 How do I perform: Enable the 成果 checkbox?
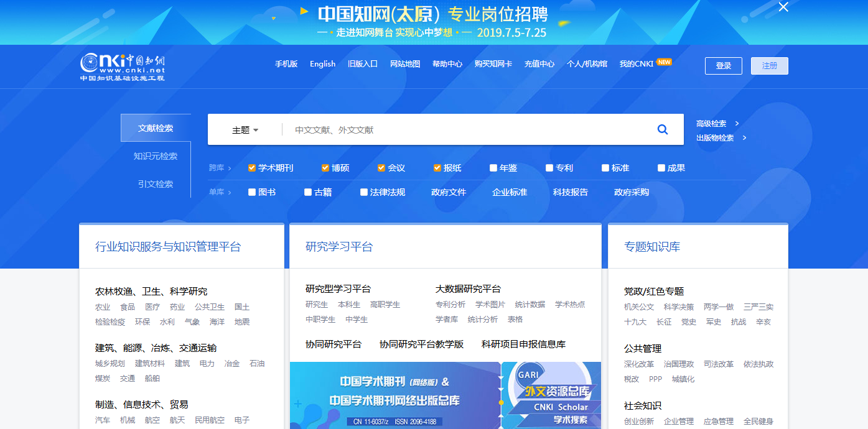[x=661, y=168]
